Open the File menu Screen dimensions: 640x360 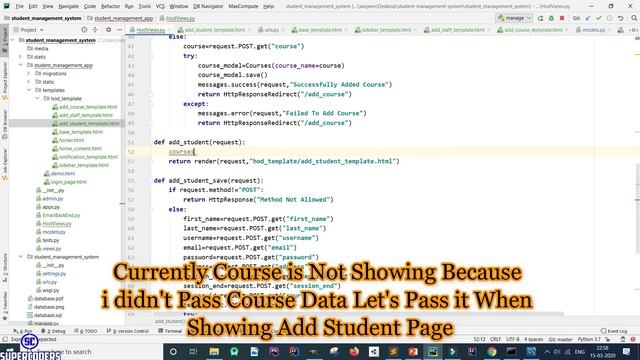(19, 6)
